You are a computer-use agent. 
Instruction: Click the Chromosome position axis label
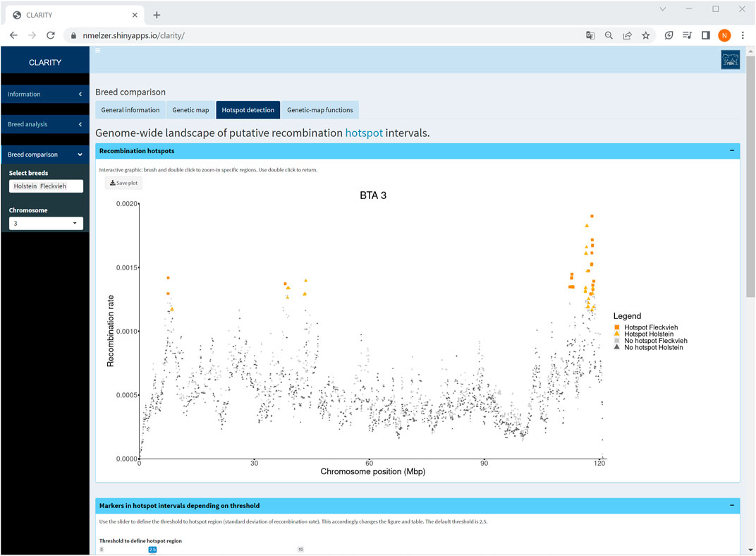tap(372, 471)
